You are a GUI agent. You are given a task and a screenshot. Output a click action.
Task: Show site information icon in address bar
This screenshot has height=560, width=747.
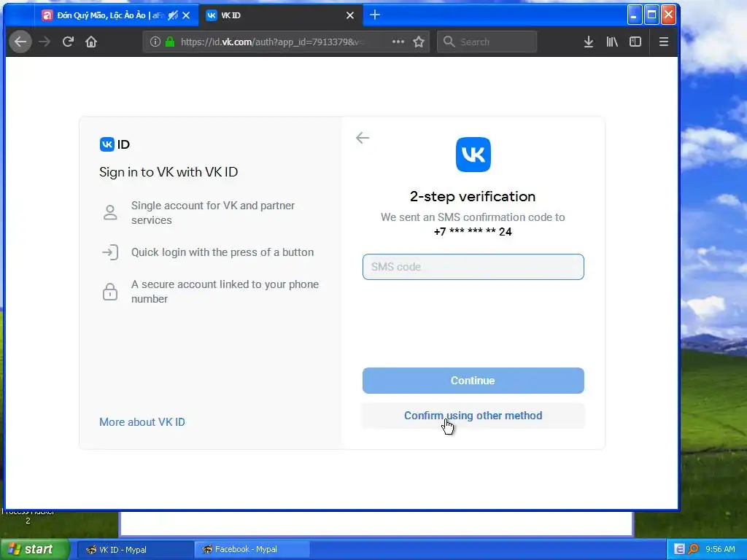(155, 42)
